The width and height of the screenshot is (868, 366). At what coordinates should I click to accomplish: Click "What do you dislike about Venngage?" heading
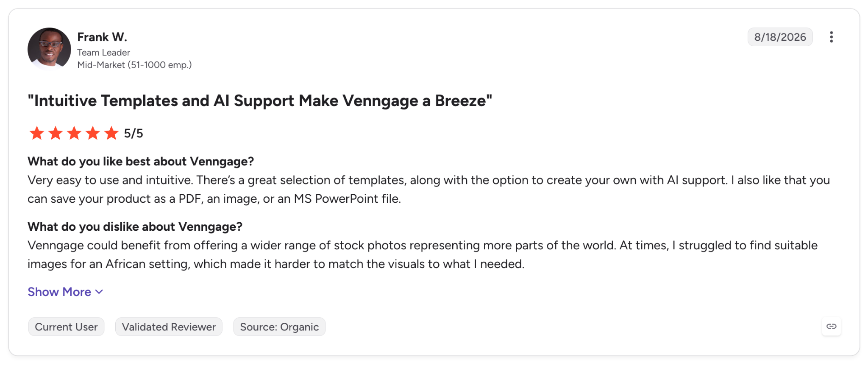(135, 227)
